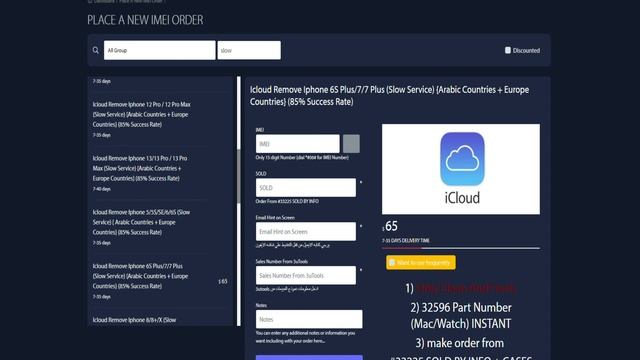
Task: Click 'Order From #33225 SOLD BY INFO' hint
Action: point(287,201)
